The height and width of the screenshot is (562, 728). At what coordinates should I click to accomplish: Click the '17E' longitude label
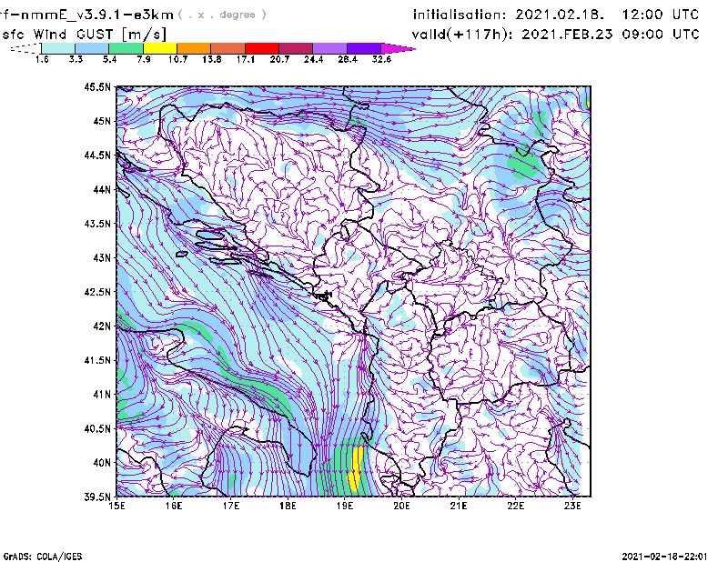coord(231,506)
